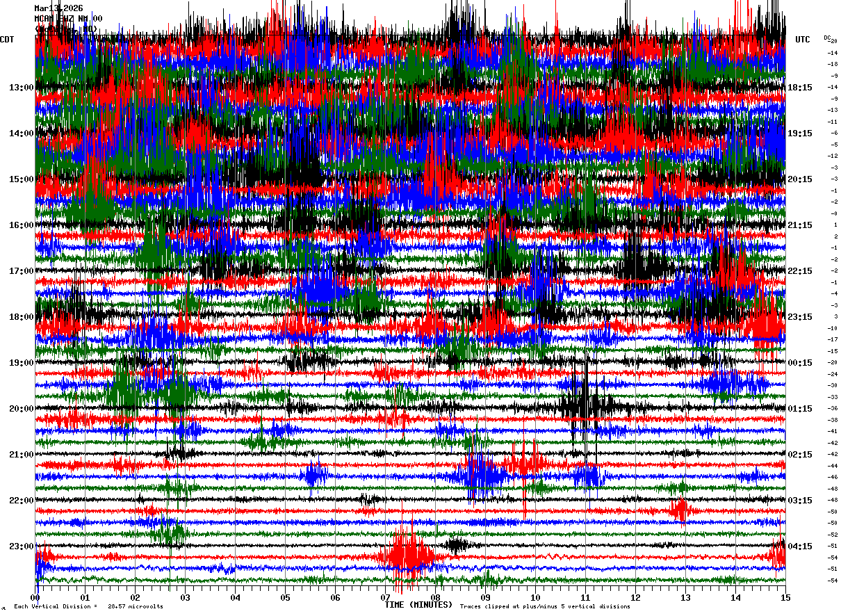This screenshot has width=841, height=616.
Task: Click the 21:15 UTC time label
Action: (x=800, y=225)
